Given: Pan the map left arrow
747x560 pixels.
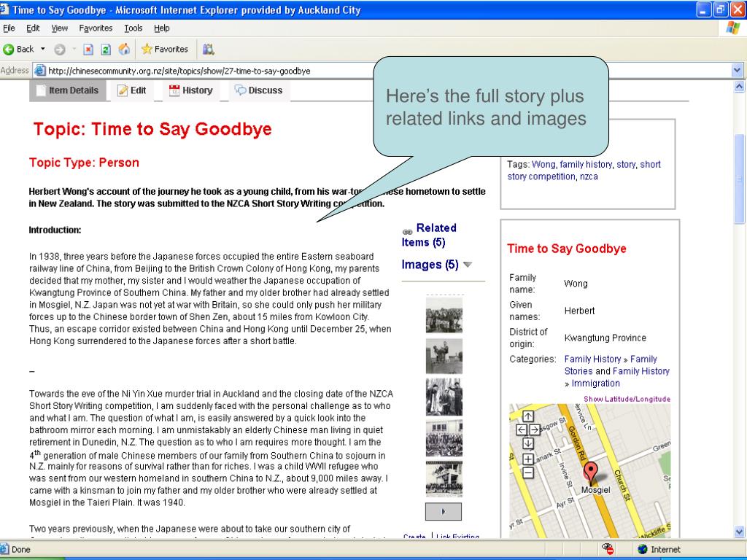Looking at the screenshot, I should [x=522, y=429].
